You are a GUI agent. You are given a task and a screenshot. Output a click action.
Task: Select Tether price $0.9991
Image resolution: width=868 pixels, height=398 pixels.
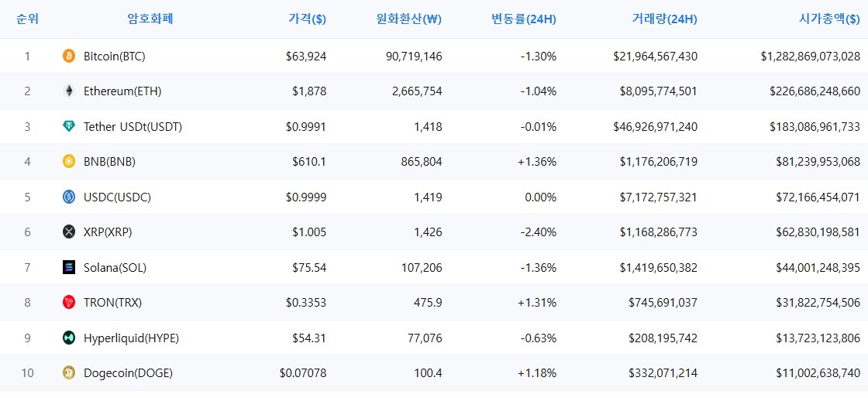coord(306,126)
